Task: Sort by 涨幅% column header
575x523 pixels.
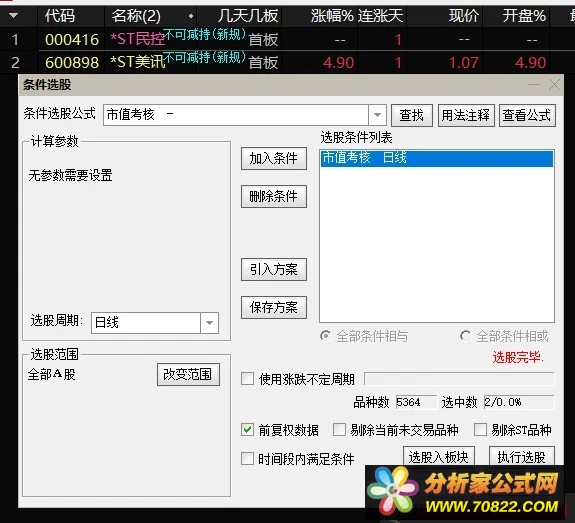Action: 332,16
